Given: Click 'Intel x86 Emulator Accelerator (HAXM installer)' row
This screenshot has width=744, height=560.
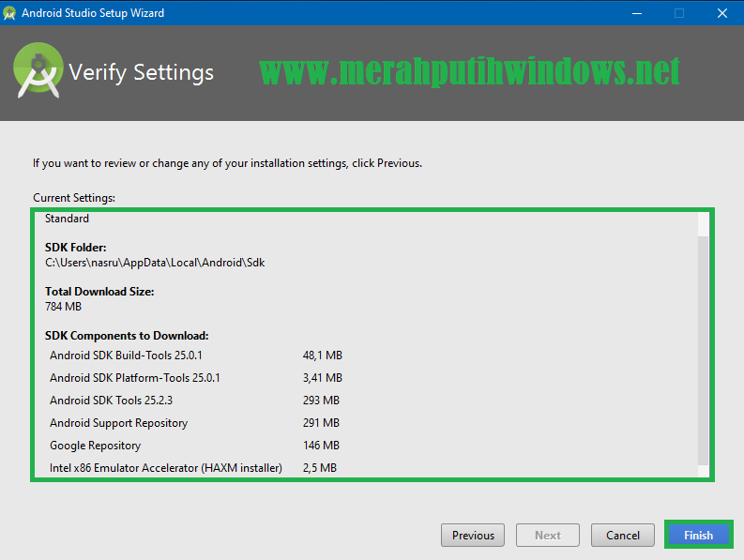Looking at the screenshot, I should pos(193,468).
